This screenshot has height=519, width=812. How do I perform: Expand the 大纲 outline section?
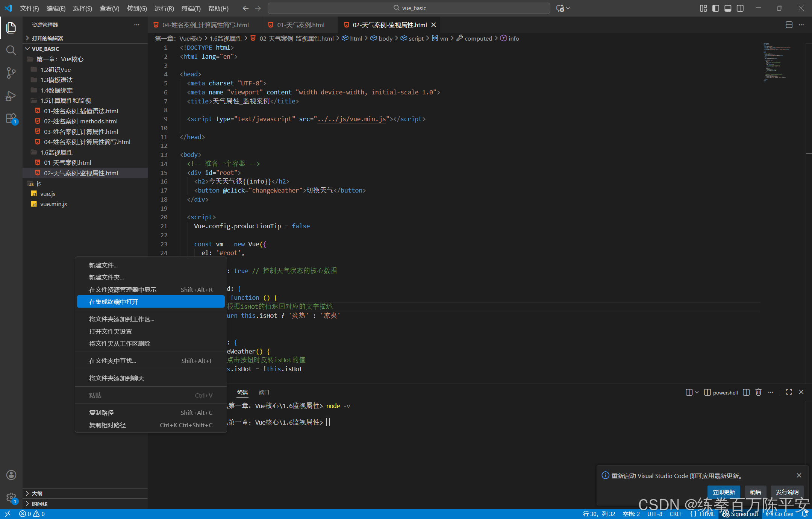point(37,493)
